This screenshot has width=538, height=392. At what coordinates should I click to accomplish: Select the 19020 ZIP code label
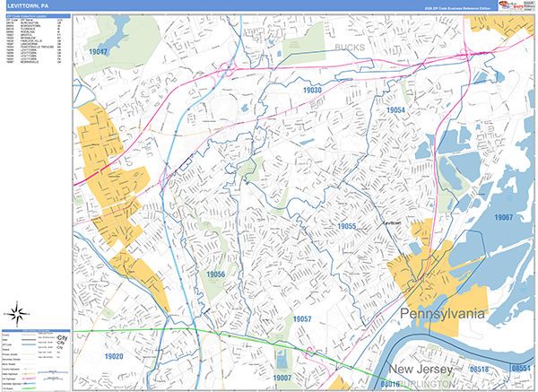[x=114, y=357]
